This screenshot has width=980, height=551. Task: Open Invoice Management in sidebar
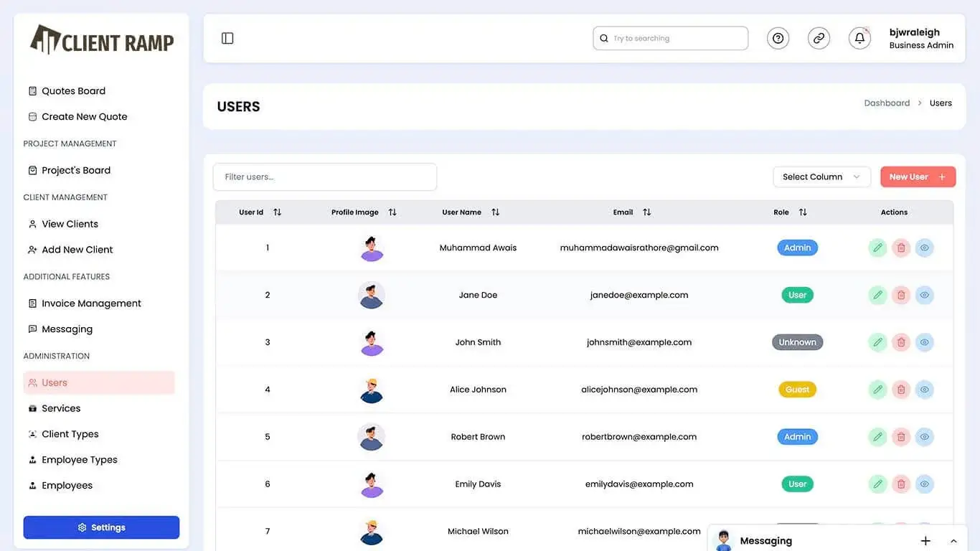[x=91, y=303]
